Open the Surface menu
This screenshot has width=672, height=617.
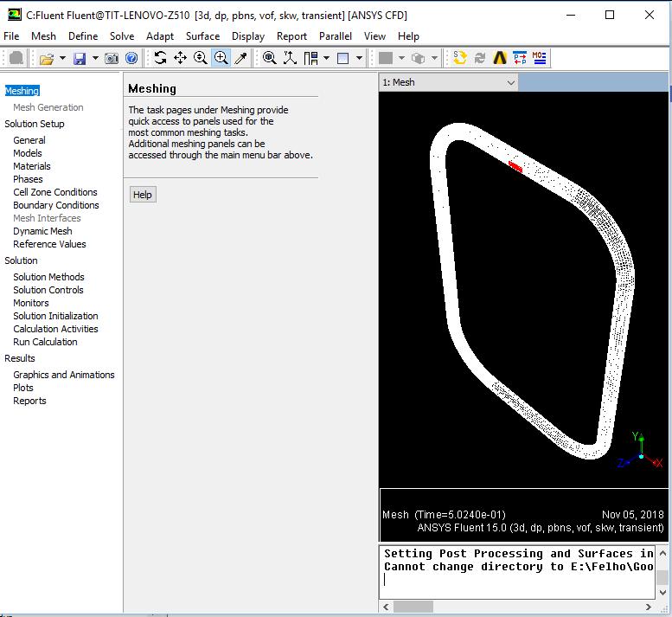202,36
